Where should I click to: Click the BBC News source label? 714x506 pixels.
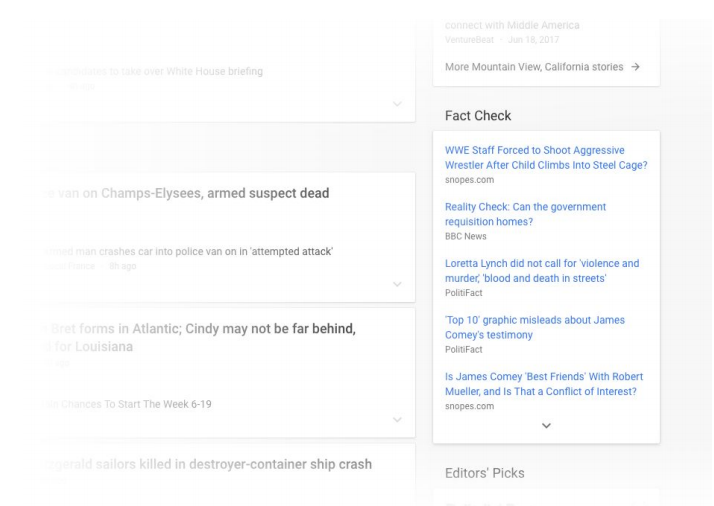pos(466,236)
